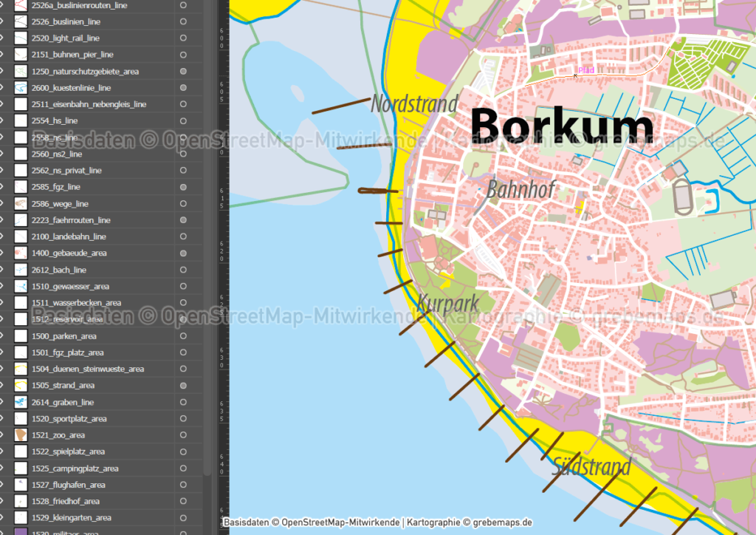The image size is (756, 535).
Task: Toggle the circle control for 2585_fgz_line
Action: (x=182, y=187)
